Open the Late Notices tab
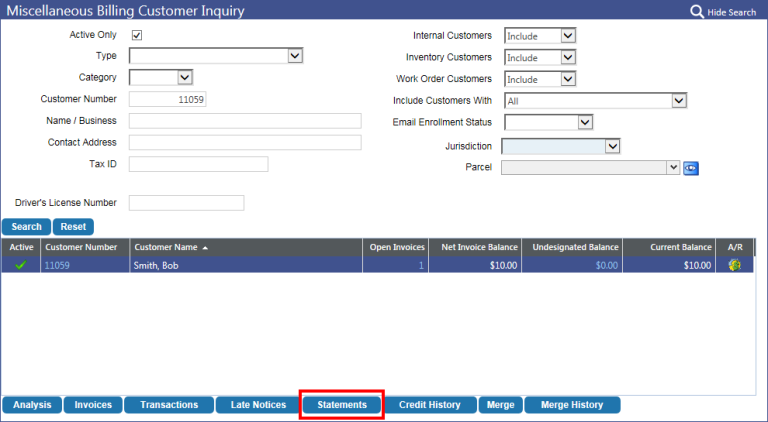The image size is (768, 422). tap(257, 405)
